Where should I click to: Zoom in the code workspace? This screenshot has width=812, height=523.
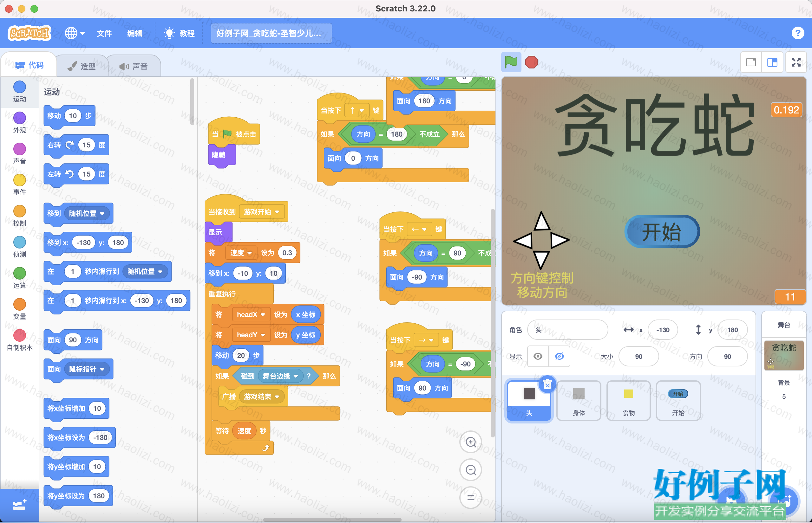[471, 442]
